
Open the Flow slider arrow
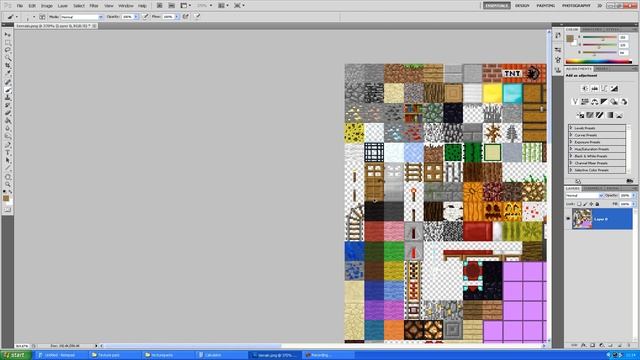176,17
